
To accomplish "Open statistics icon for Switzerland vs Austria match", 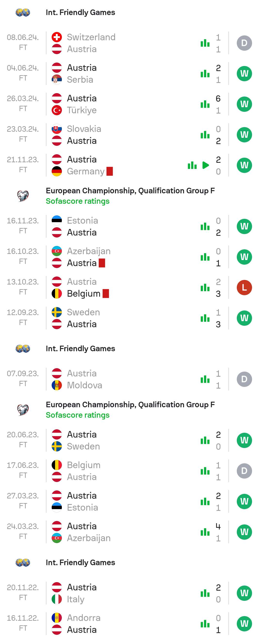I will tap(205, 43).
